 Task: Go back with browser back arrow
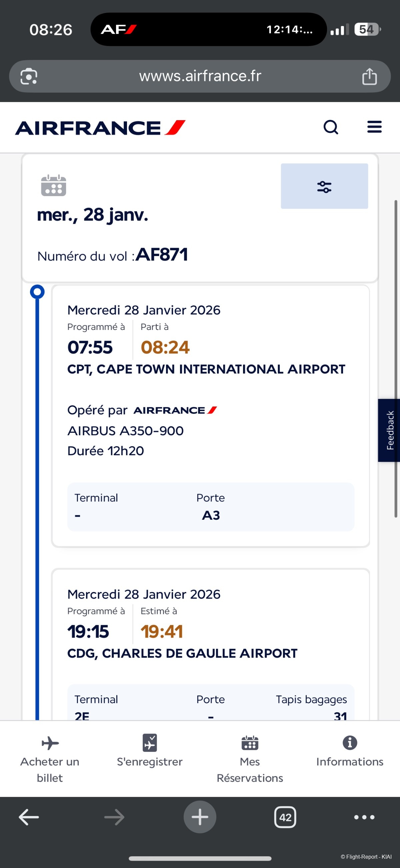pyautogui.click(x=29, y=817)
